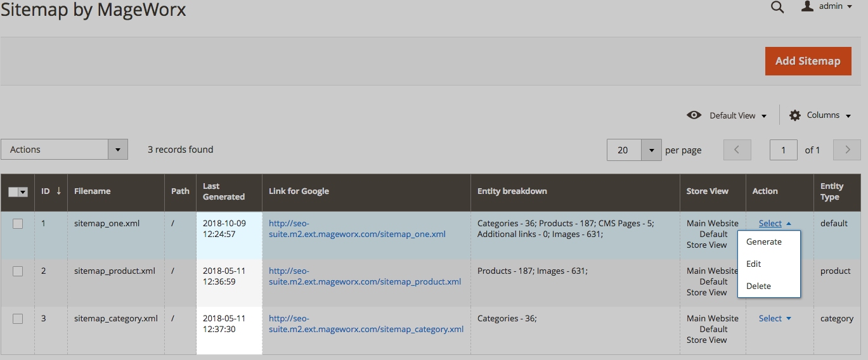Click the Columns gear icon
This screenshot has height=360, width=868.
click(x=795, y=115)
